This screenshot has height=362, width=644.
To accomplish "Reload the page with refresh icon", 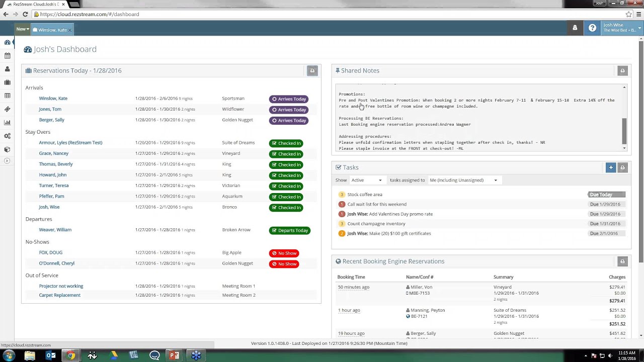I will coord(25,14).
